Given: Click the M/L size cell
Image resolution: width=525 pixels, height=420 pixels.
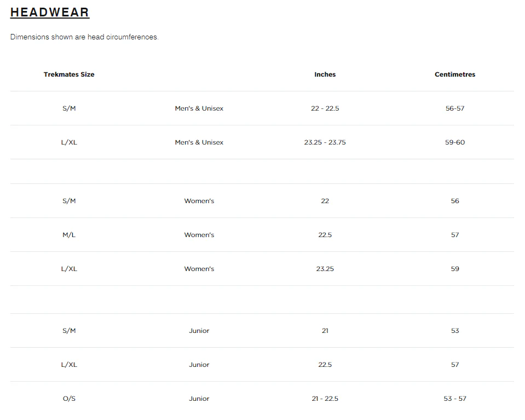Looking at the screenshot, I should pos(69,235).
